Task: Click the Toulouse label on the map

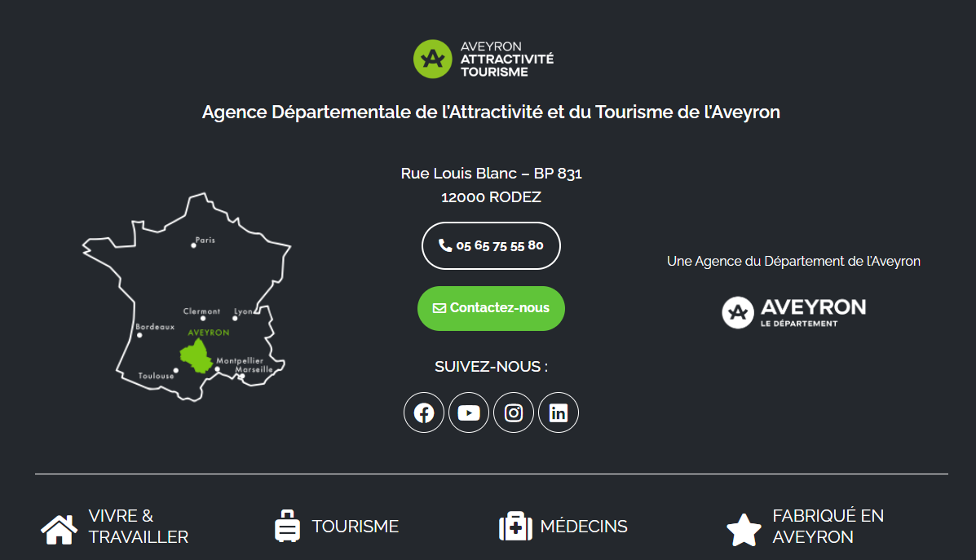Action: tap(156, 376)
